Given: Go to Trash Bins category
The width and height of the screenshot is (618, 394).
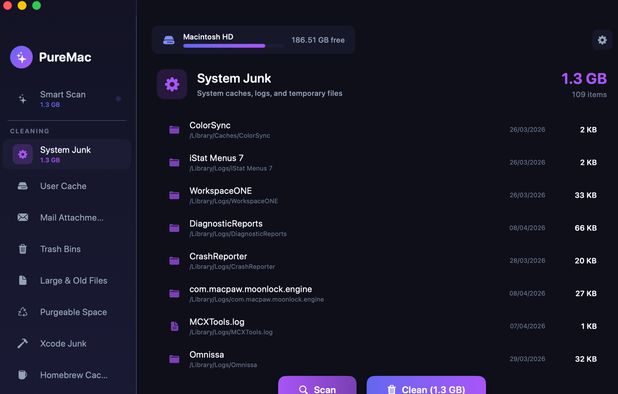Looking at the screenshot, I should tap(67, 249).
